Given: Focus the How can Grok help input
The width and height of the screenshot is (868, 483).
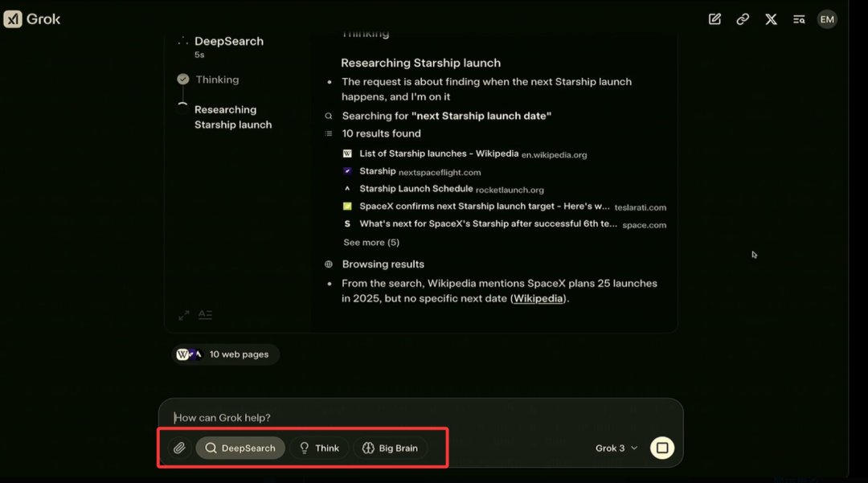Looking at the screenshot, I should click(420, 418).
